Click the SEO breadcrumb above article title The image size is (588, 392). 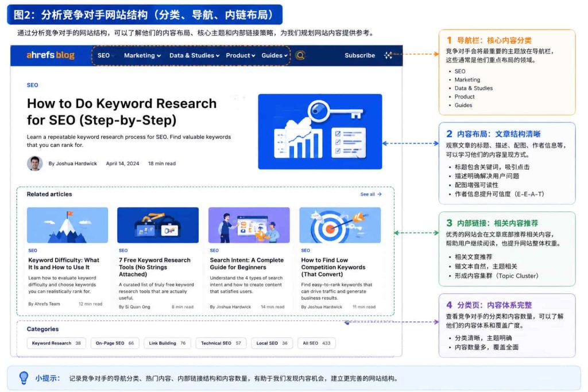pyautogui.click(x=32, y=85)
